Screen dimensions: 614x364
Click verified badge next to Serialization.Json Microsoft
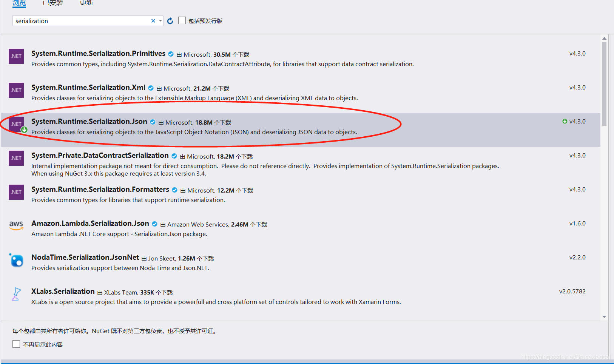[153, 122]
